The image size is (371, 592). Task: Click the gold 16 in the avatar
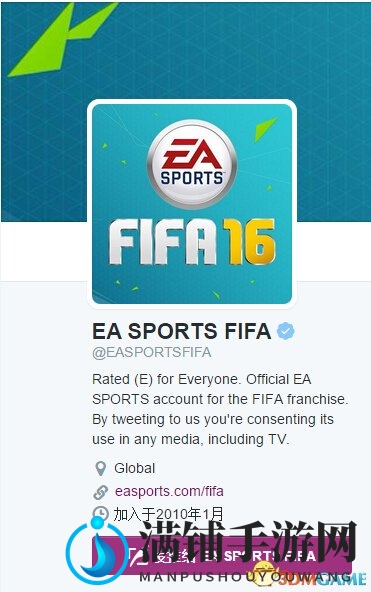(249, 242)
